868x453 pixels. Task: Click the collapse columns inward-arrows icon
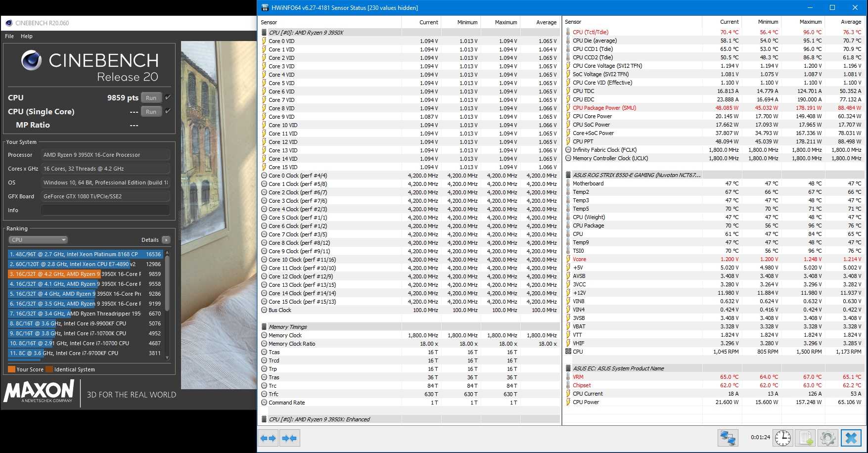289,438
